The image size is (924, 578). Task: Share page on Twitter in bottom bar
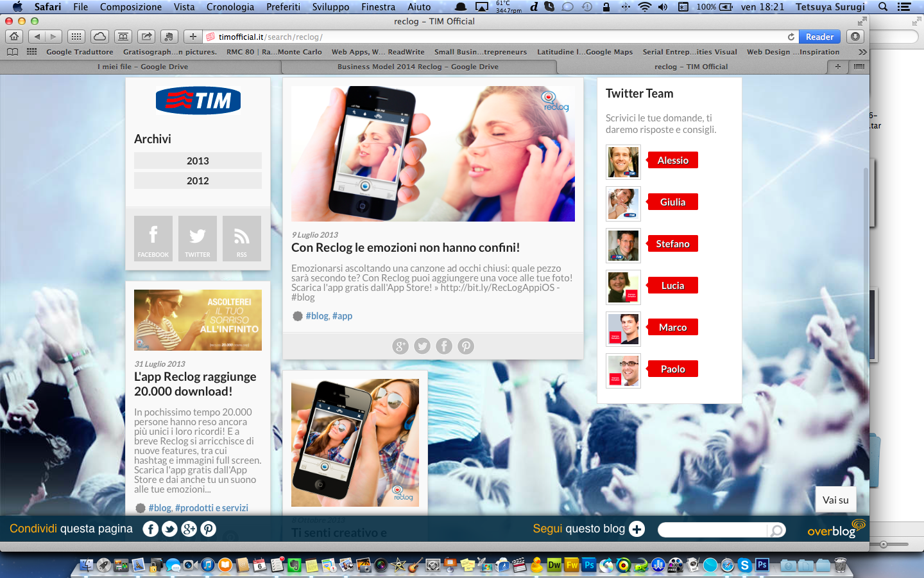(x=169, y=529)
